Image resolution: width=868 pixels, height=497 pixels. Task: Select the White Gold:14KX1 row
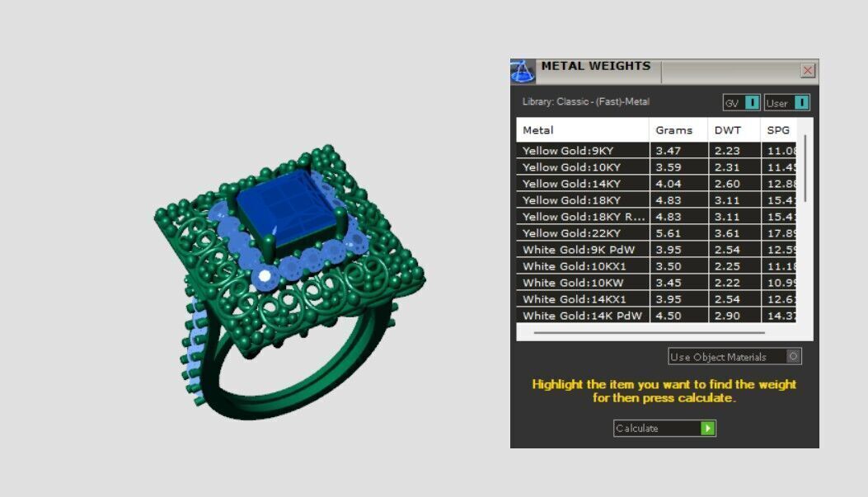(656, 299)
